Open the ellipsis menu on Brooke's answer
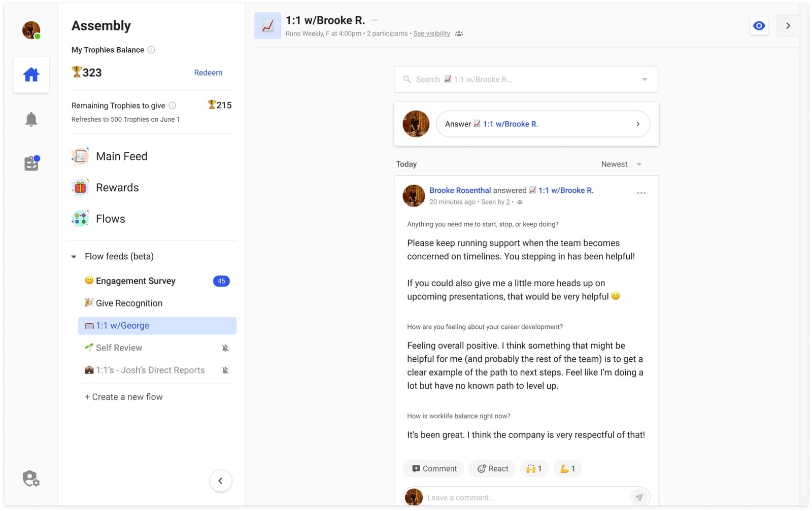 click(641, 193)
